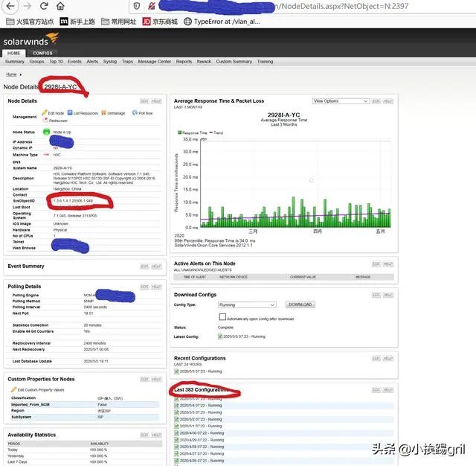Switch to the CONFIGS tab

(42, 53)
